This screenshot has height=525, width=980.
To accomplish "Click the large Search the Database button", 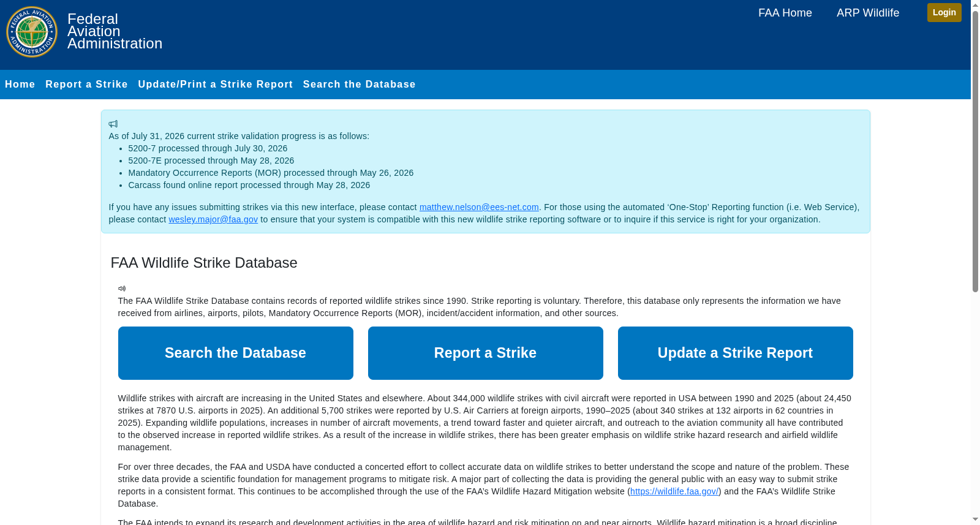I will 236,353.
